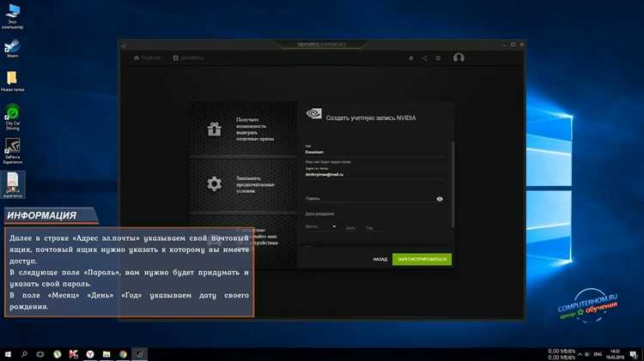Show hidden tray icons chevron

click(580, 354)
